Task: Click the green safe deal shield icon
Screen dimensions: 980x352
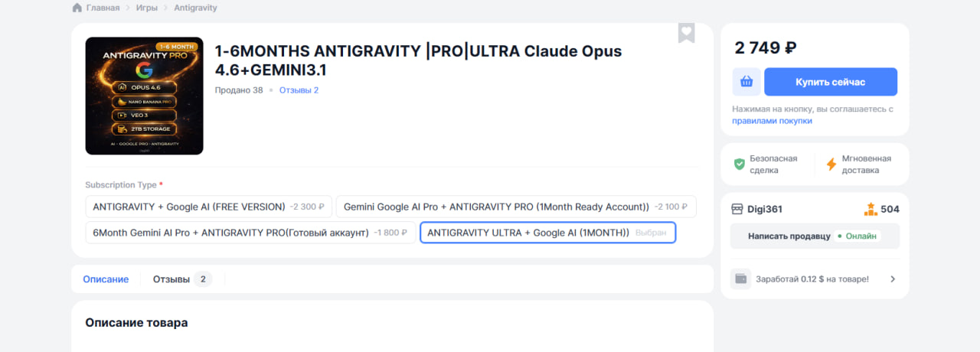Action: (740, 164)
